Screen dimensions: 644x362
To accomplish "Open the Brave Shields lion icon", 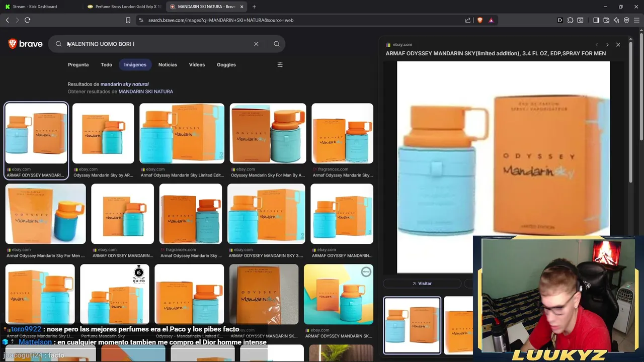I will pyautogui.click(x=480, y=20).
